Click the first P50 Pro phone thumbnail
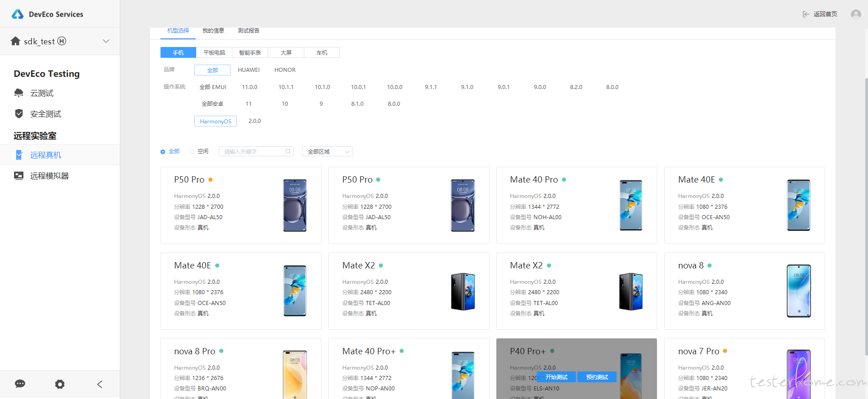The height and width of the screenshot is (399, 868). coord(295,205)
